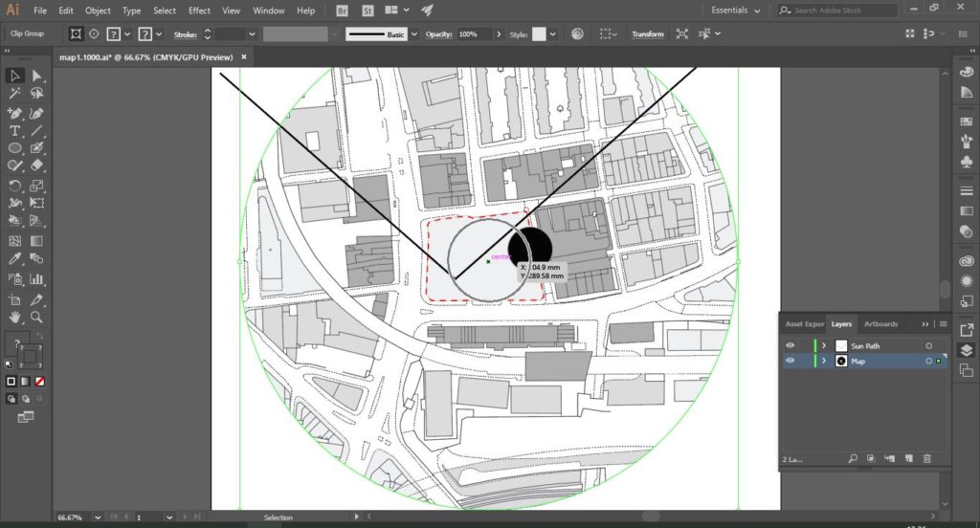980x528 pixels.
Task: Switch to the Asset Export tab
Action: coord(804,324)
